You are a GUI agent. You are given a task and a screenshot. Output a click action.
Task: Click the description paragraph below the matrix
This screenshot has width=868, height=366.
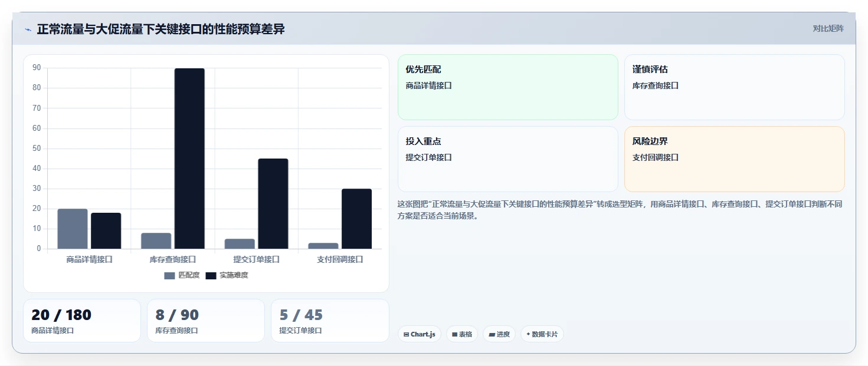tap(620, 210)
